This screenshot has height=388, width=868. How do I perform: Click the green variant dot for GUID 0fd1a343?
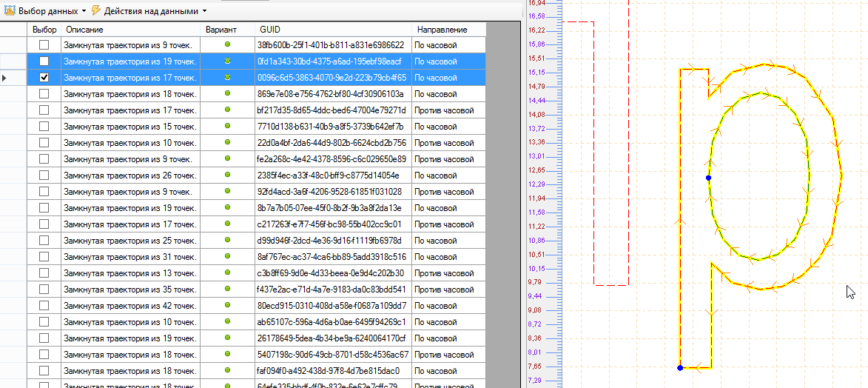coord(227,61)
